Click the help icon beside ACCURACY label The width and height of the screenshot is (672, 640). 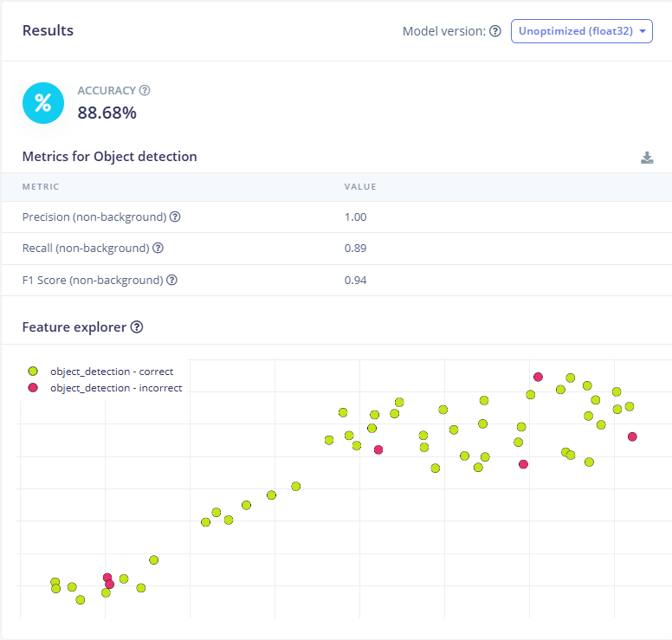point(145,90)
